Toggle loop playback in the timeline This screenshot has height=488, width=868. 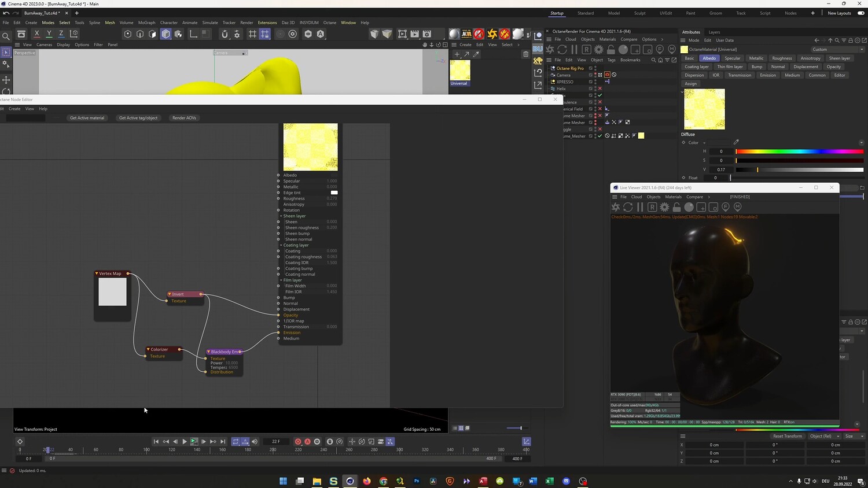tap(236, 442)
